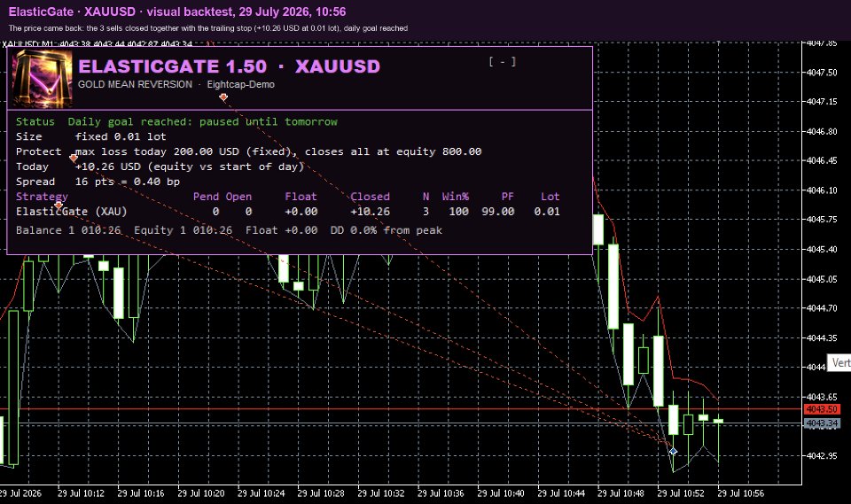Click the Float column header
The height and width of the screenshot is (504, 851).
click(x=301, y=197)
